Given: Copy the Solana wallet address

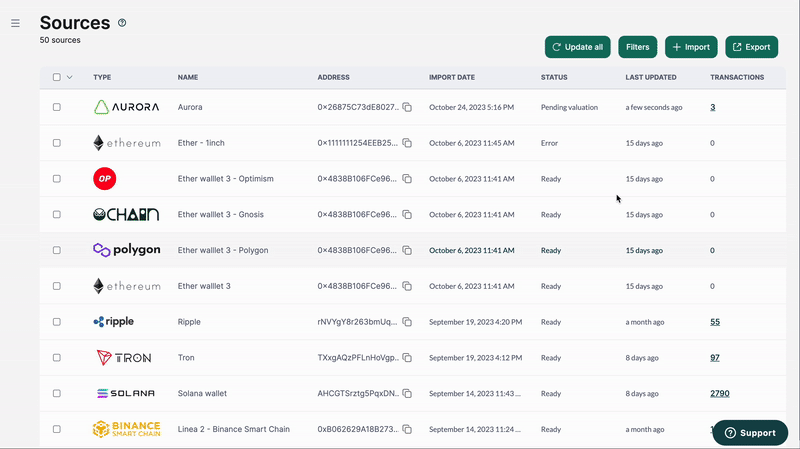Looking at the screenshot, I should pyautogui.click(x=407, y=393).
